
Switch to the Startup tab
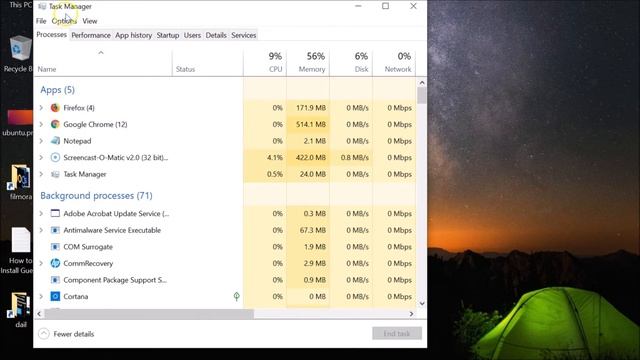168,35
